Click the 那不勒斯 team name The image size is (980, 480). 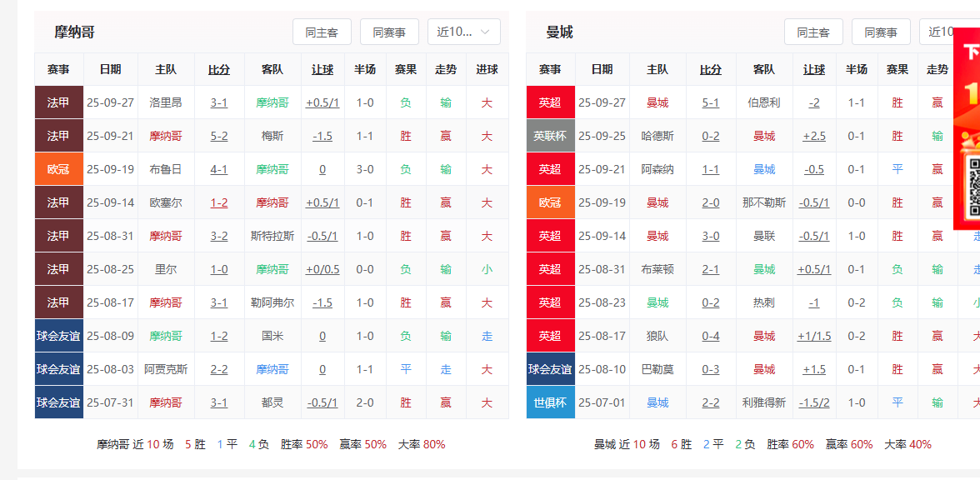pos(763,202)
